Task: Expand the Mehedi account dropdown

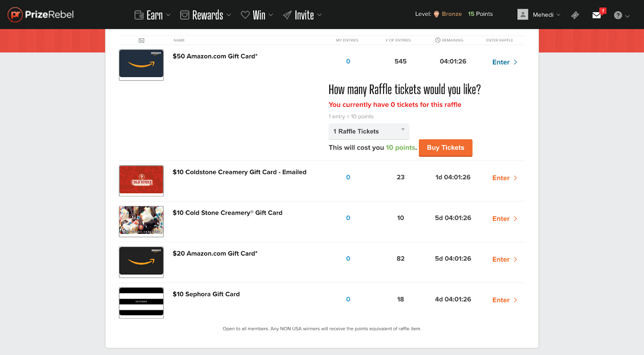Action: 546,15
